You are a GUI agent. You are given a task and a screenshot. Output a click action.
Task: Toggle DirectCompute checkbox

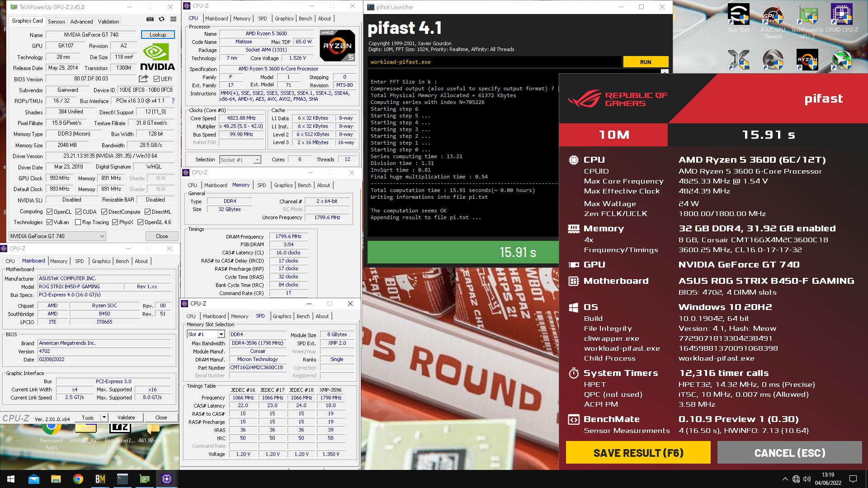(104, 211)
